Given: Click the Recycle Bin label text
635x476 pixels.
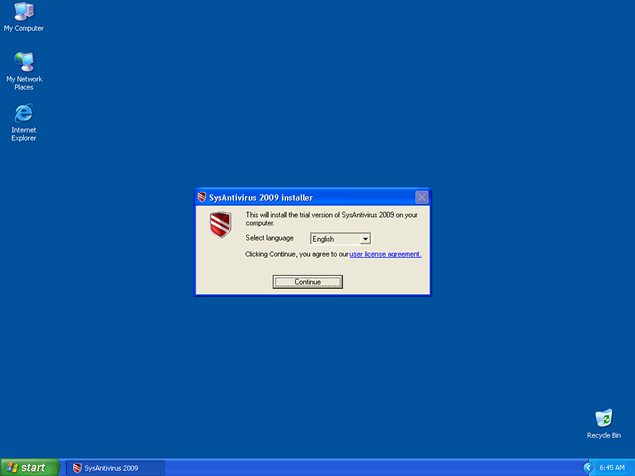Looking at the screenshot, I should click(x=603, y=435).
